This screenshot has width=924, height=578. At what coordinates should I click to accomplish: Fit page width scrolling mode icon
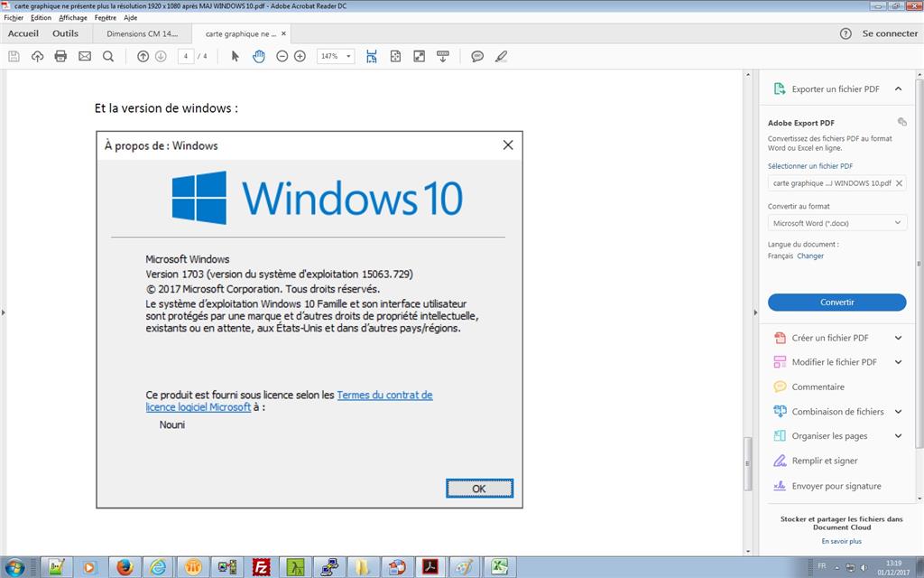(x=371, y=57)
